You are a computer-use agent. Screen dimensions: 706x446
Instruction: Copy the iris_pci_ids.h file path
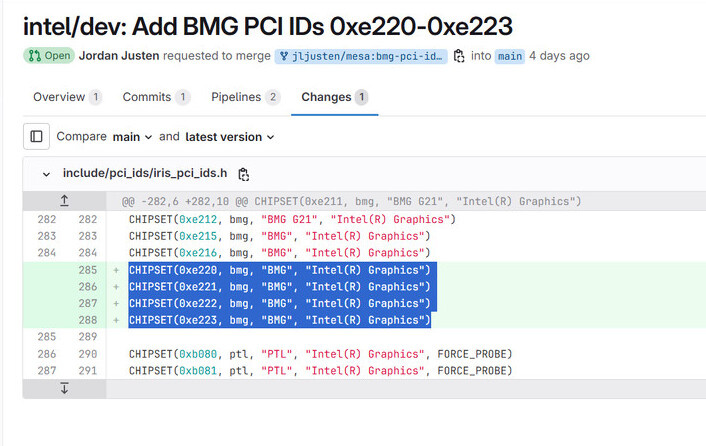[244, 174]
